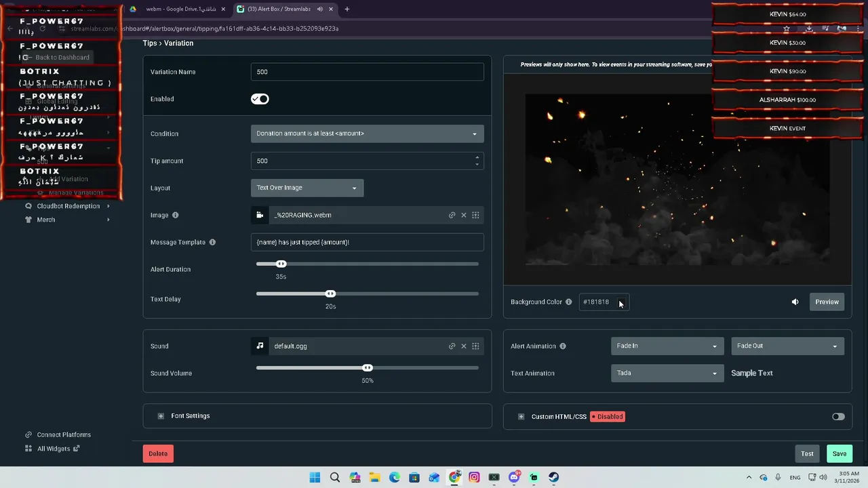Click the speaker icon next to Preview button
Image resolution: width=868 pixels, height=488 pixels.
795,302
